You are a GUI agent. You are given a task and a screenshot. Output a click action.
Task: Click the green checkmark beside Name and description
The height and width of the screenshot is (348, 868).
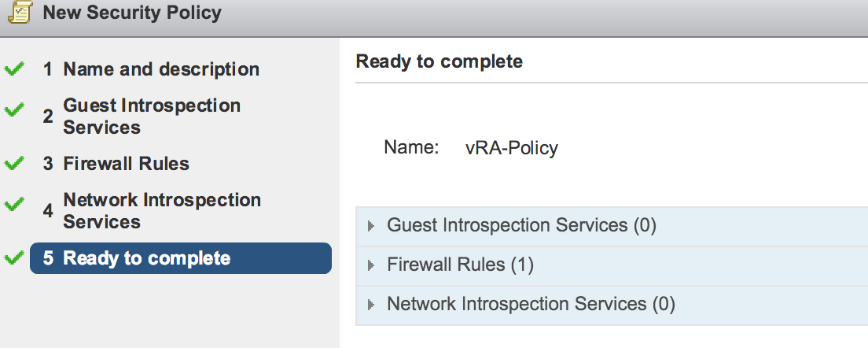point(14,69)
